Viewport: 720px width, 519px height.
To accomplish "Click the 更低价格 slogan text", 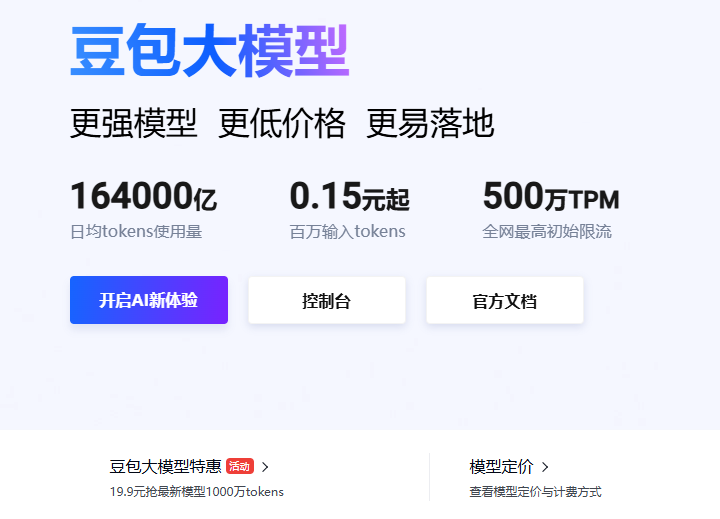I will pos(281,123).
